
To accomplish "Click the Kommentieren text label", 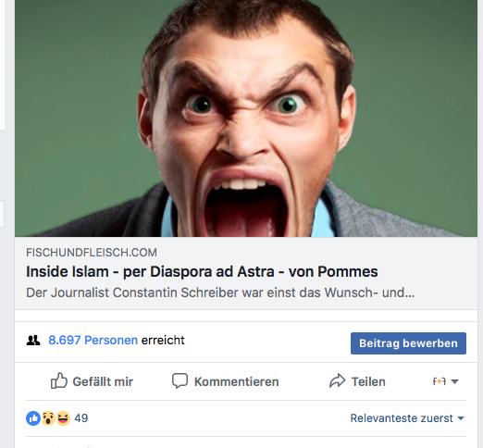I will [237, 382].
